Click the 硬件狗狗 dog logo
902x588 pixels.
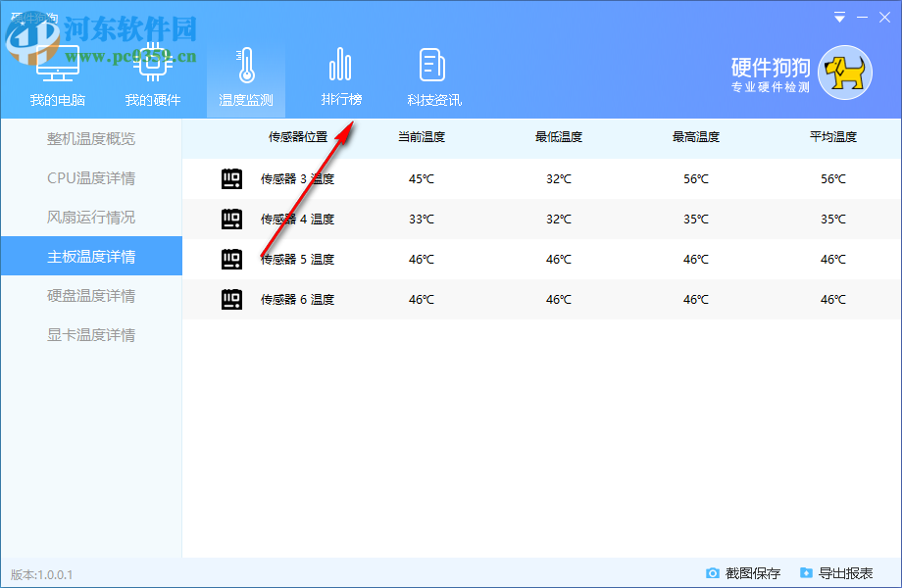tap(846, 72)
